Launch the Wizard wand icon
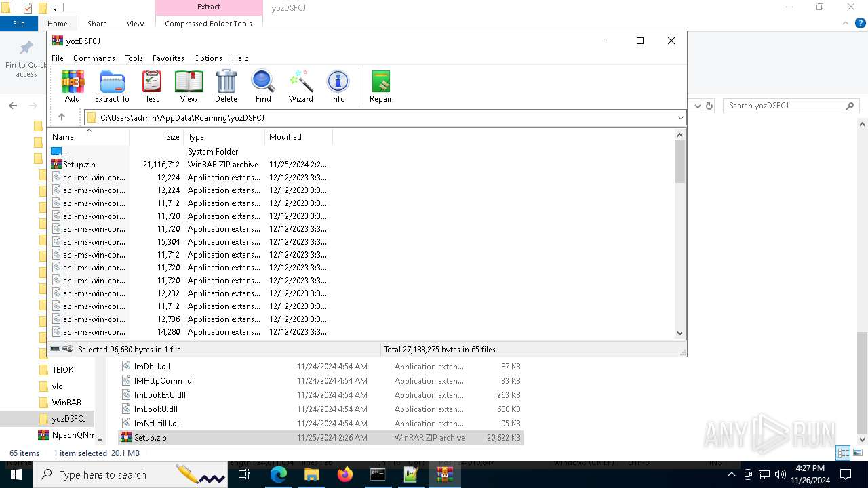This screenshot has height=488, width=868. tap(300, 86)
